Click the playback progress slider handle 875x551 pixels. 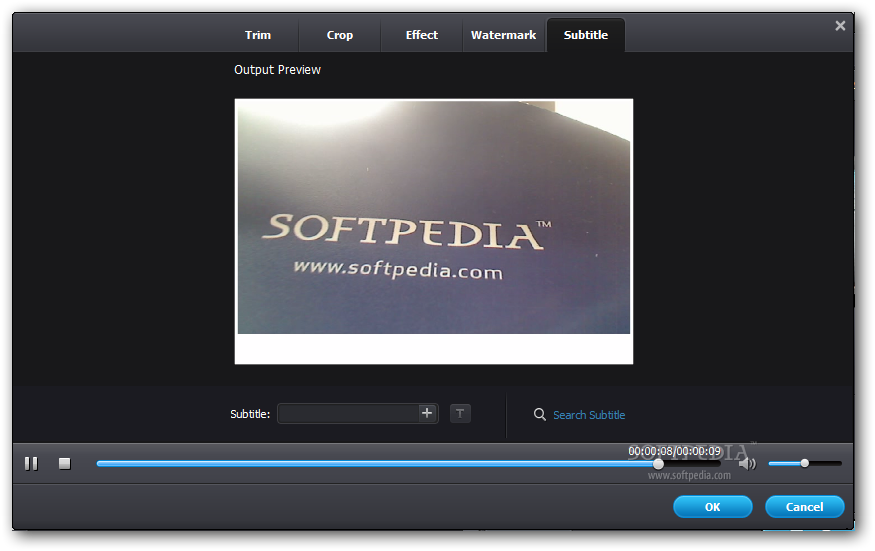[658, 464]
